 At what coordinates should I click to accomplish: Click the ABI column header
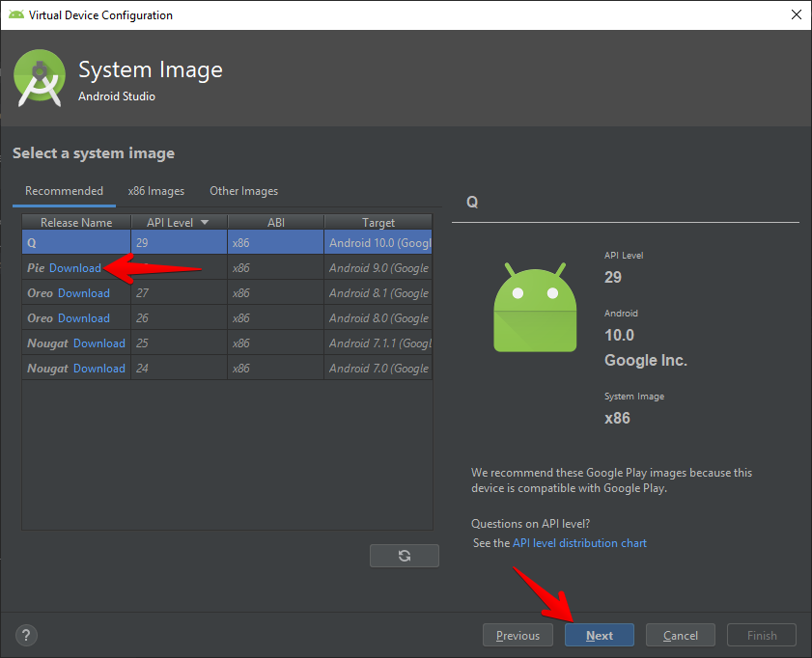pyautogui.click(x=276, y=223)
